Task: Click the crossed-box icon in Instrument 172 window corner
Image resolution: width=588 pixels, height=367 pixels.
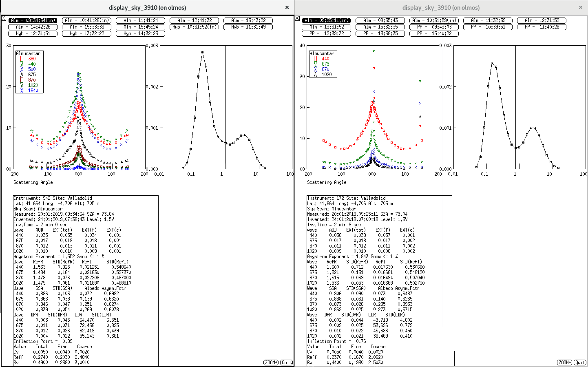Action: pyautogui.click(x=297, y=18)
